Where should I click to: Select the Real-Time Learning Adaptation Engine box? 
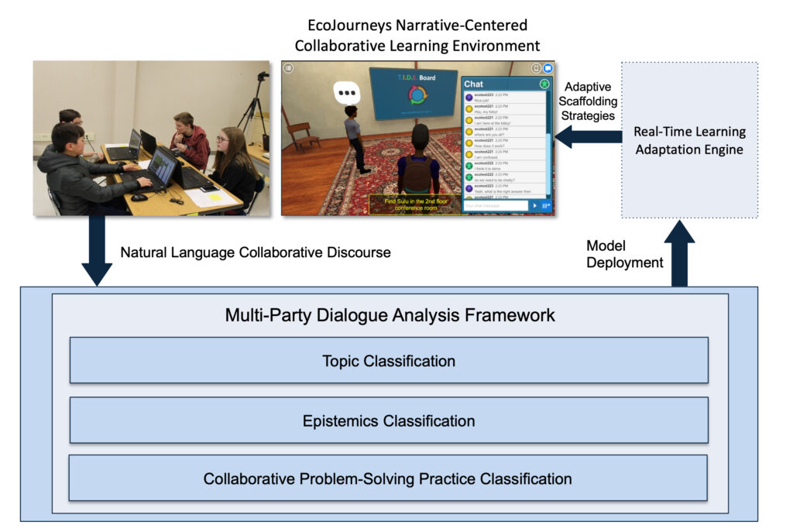point(690,139)
